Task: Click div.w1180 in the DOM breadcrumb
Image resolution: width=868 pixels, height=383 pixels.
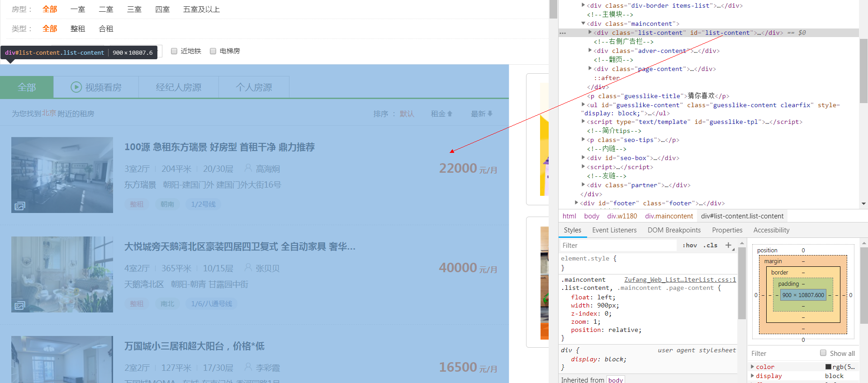Action: (x=622, y=216)
